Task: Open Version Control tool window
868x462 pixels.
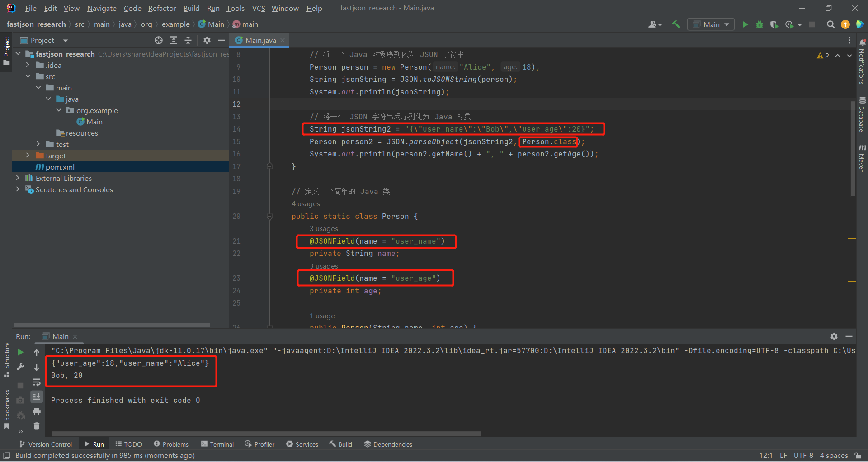Action: point(45,444)
